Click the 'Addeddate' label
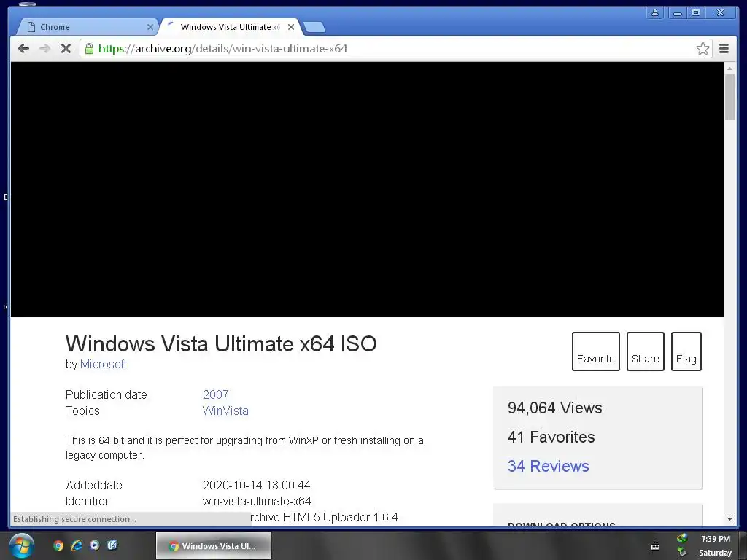747x560 pixels. (94, 485)
